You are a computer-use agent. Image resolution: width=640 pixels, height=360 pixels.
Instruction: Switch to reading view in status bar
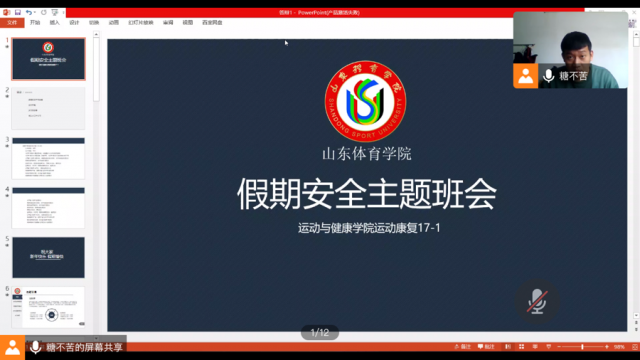tap(535, 347)
